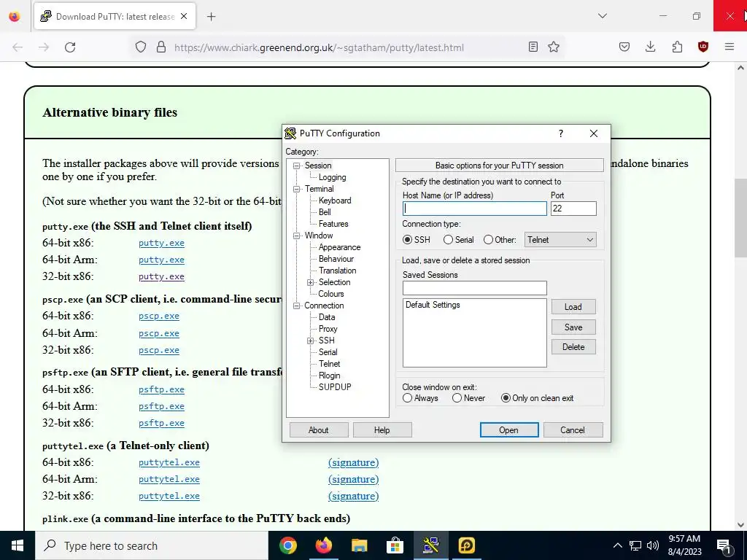
Task: Click the Open button in PuTTY
Action: point(508,430)
